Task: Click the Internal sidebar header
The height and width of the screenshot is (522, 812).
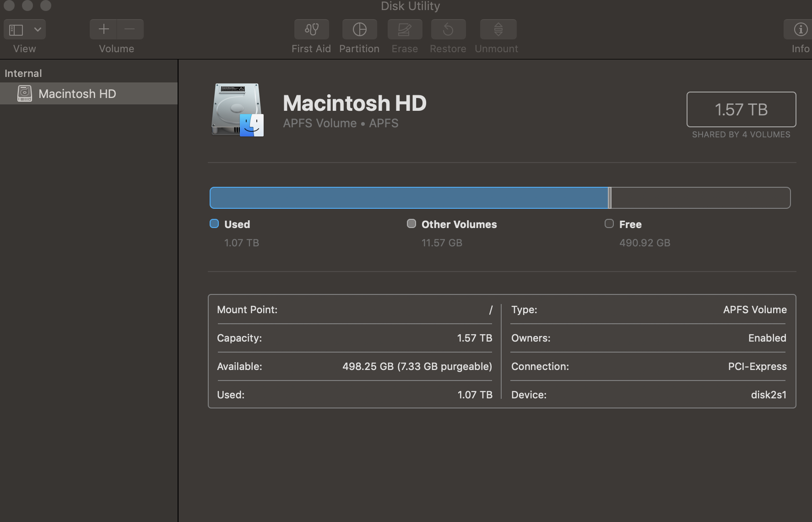Action: (23, 73)
